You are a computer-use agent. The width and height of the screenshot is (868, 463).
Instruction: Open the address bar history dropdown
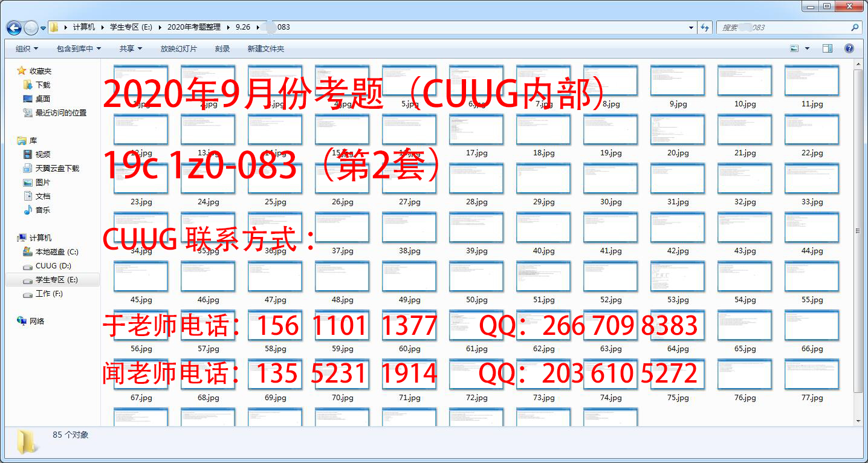point(691,27)
